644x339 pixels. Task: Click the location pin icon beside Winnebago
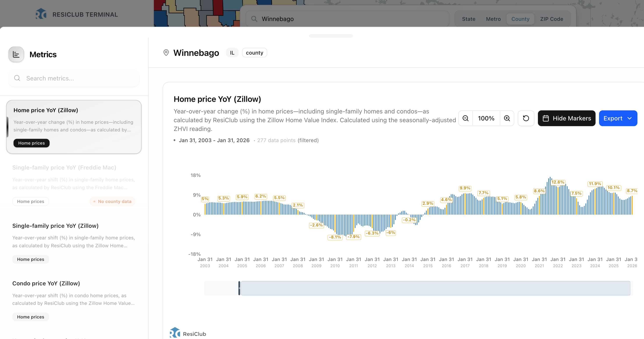(x=166, y=53)
